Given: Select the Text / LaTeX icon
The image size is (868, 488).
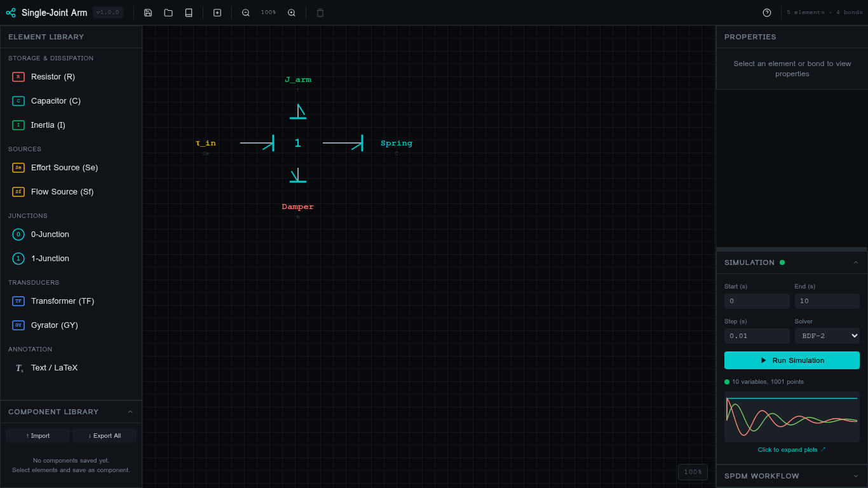Looking at the screenshot, I should [x=19, y=368].
